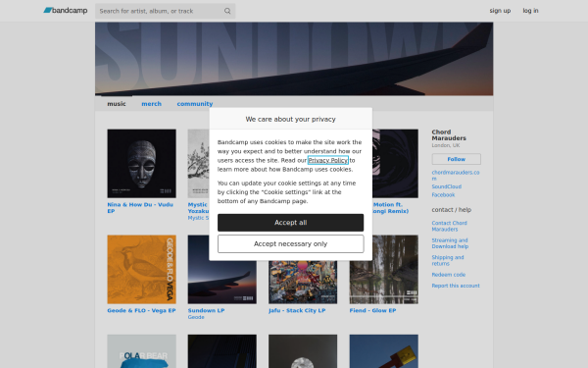Click the search magnifier icon
588x368 pixels.
coord(227,11)
